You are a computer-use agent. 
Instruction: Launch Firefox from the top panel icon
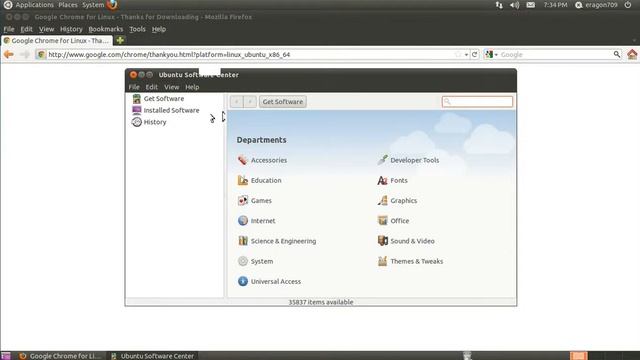[x=112, y=5]
